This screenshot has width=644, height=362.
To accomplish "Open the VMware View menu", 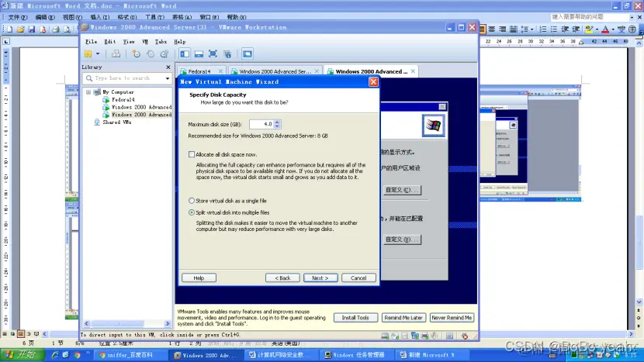I will [129, 41].
